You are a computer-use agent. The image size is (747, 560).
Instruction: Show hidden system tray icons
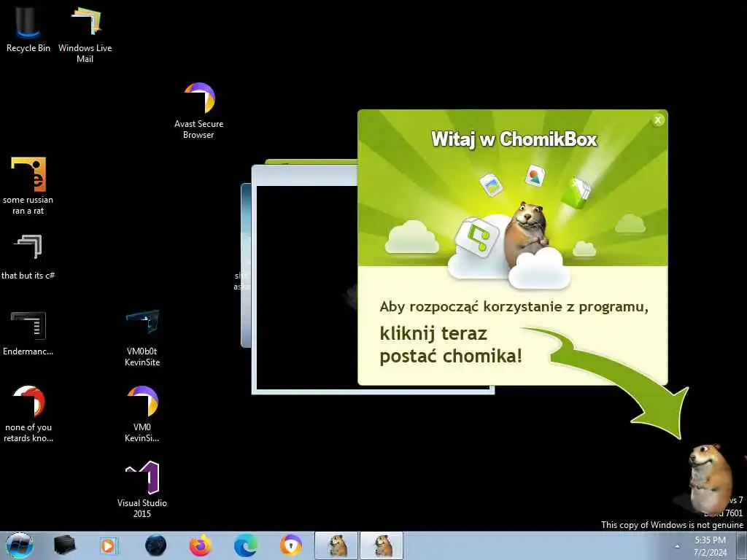coord(677,546)
